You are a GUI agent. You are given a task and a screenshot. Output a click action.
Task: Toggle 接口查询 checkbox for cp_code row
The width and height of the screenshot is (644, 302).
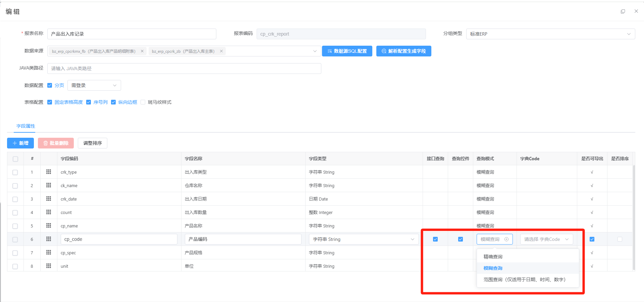click(435, 239)
